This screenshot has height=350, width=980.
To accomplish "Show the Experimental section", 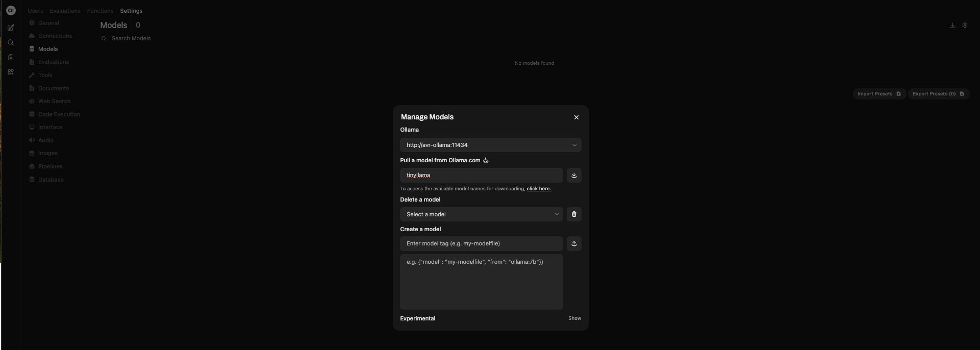I will tap(574, 318).
